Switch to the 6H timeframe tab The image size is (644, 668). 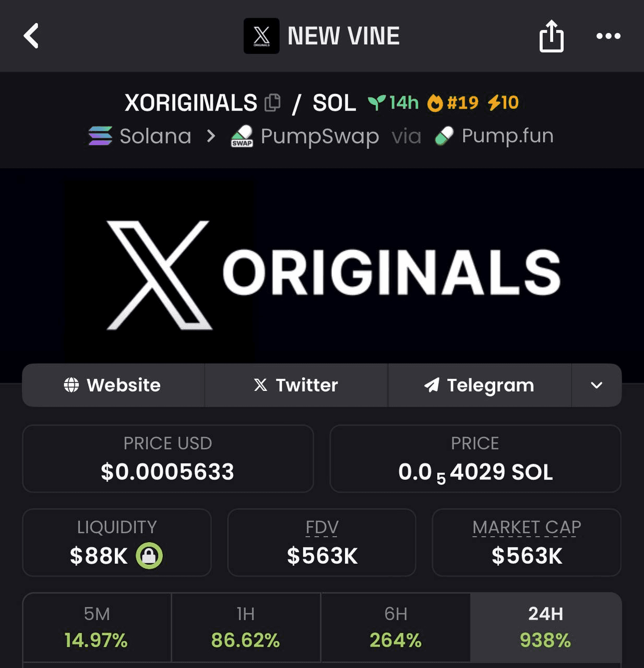pyautogui.click(x=396, y=627)
